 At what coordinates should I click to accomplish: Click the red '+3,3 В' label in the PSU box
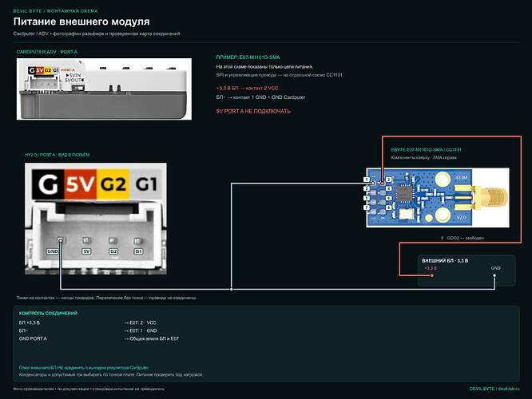pos(431,268)
